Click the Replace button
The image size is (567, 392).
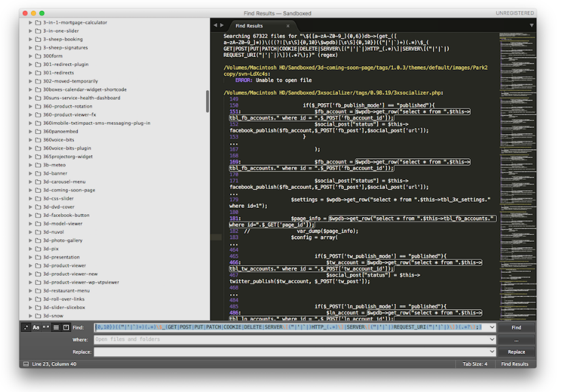[x=517, y=351]
